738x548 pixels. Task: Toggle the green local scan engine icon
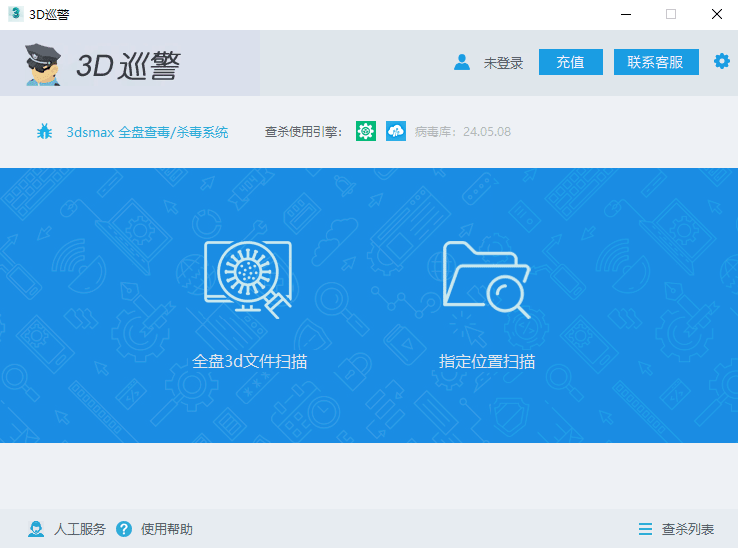pos(366,131)
